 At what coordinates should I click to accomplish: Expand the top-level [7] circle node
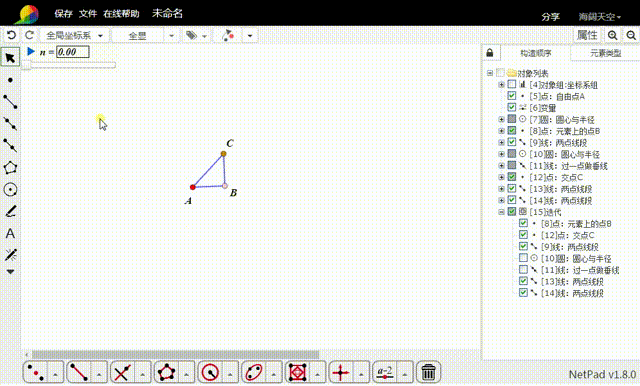tap(501, 120)
